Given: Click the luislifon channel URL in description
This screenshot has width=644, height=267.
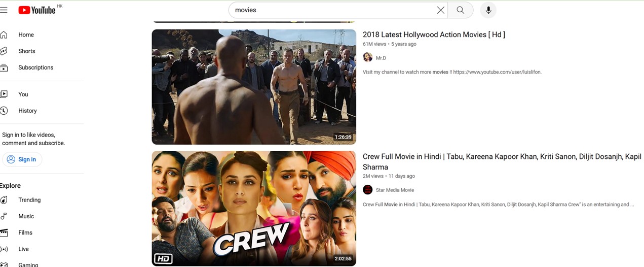Looking at the screenshot, I should click(497, 72).
